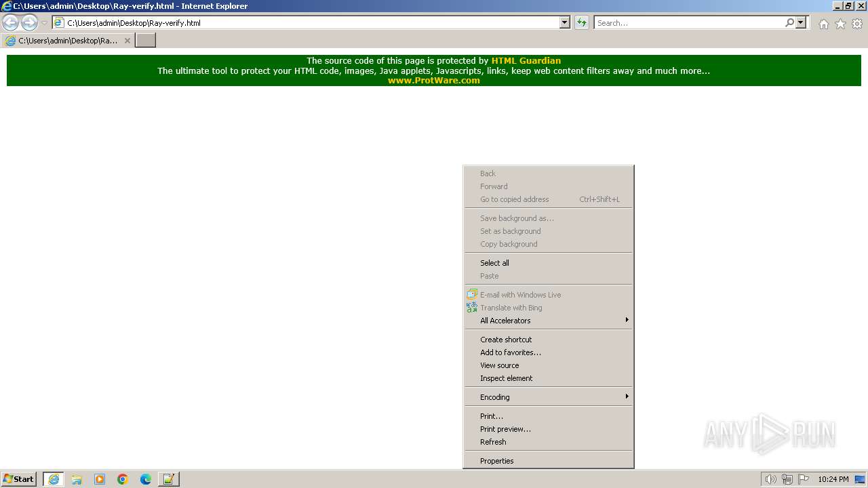This screenshot has height=488, width=868.
Task: Click the address bar with Ray-verify.html path
Action: pos(306,22)
